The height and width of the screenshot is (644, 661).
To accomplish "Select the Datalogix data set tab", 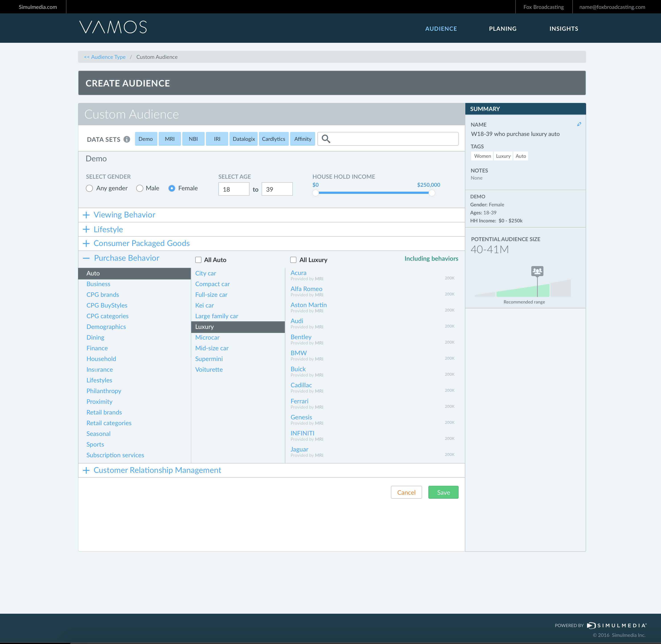I will [x=244, y=139].
